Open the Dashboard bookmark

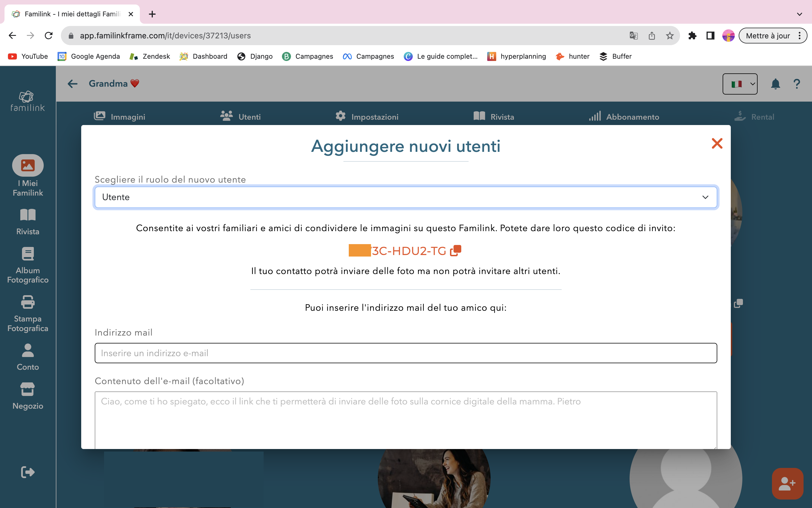(203, 56)
